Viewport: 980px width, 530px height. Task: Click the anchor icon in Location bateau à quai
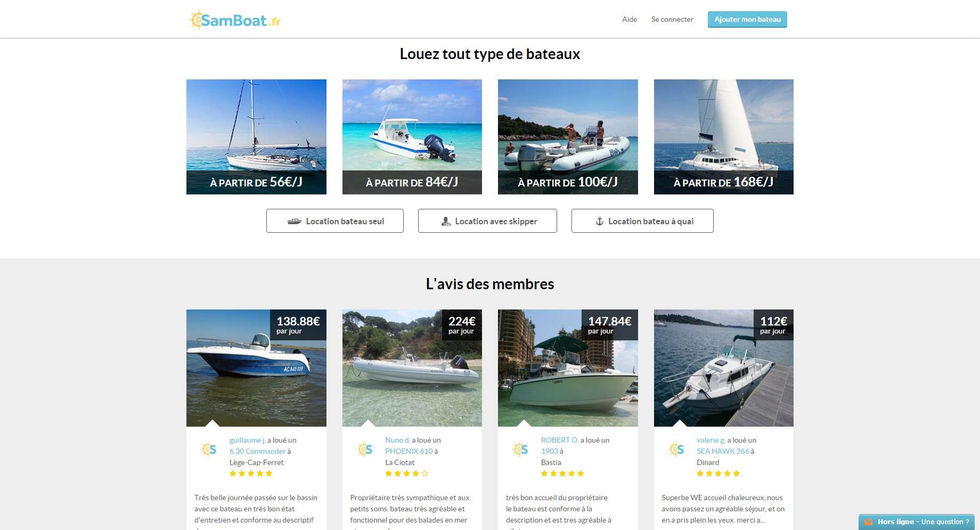(x=599, y=221)
